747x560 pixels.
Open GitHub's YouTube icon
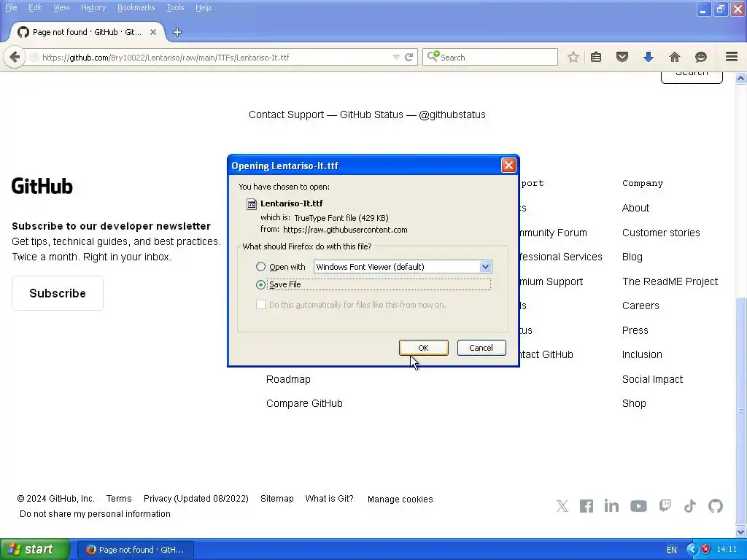[638, 506]
